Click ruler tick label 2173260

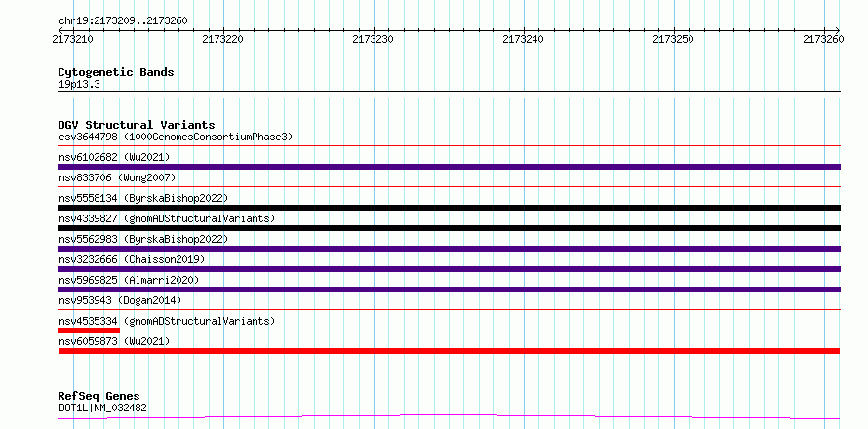coord(824,39)
